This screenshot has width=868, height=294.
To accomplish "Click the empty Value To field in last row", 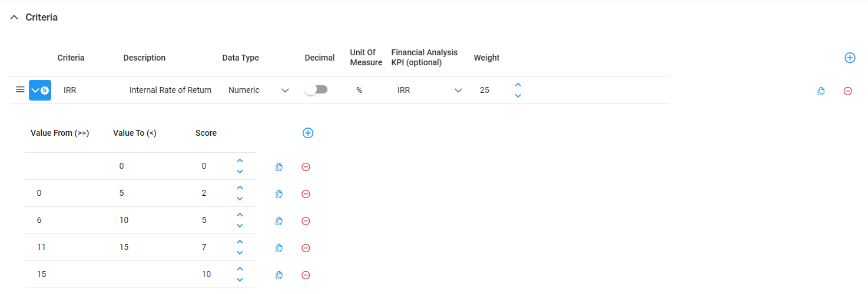I will [147, 275].
